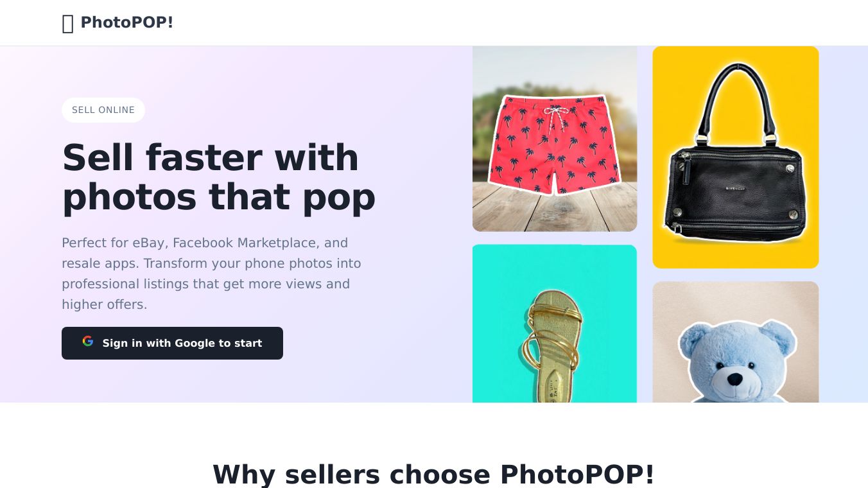Select the SELL ONLINE badge
This screenshot has width=868, height=488.
coord(103,110)
